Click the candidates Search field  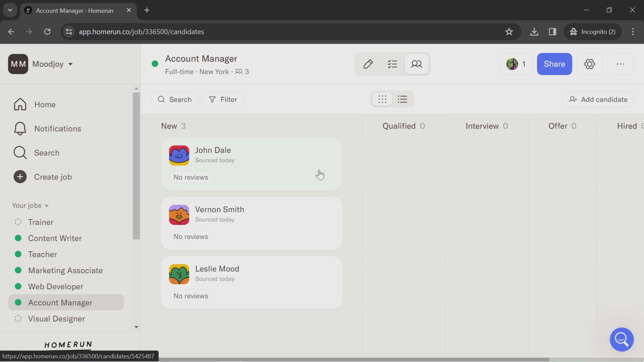coord(174,99)
